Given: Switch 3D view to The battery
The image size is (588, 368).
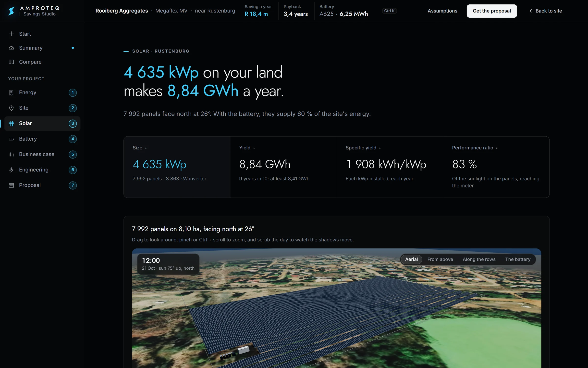Looking at the screenshot, I should pos(518,259).
